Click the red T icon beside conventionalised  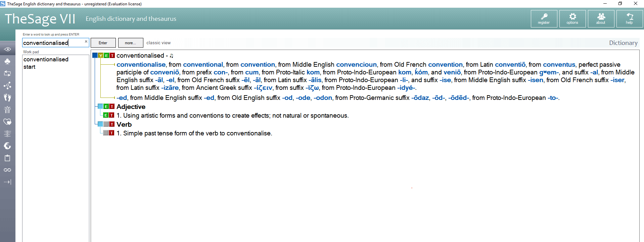(112, 56)
